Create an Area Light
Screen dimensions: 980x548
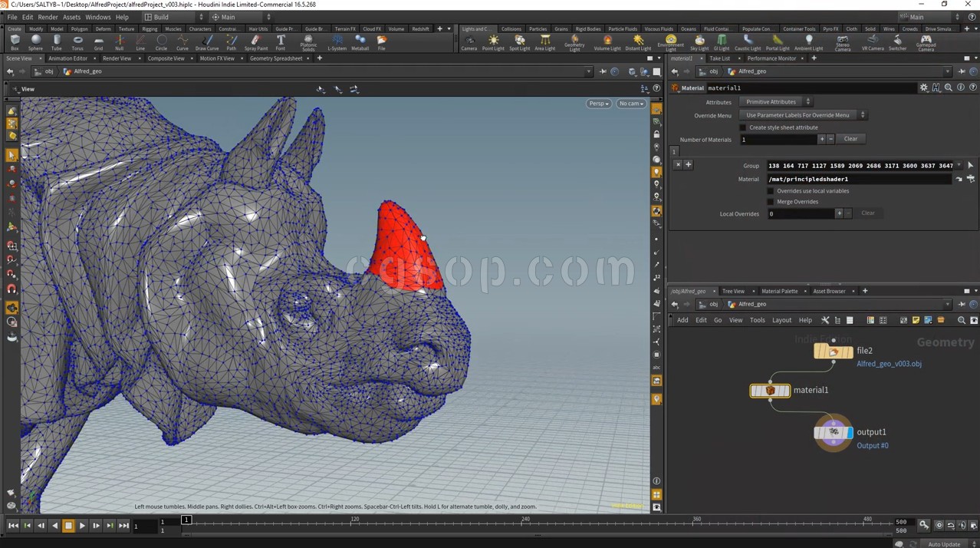pyautogui.click(x=544, y=42)
